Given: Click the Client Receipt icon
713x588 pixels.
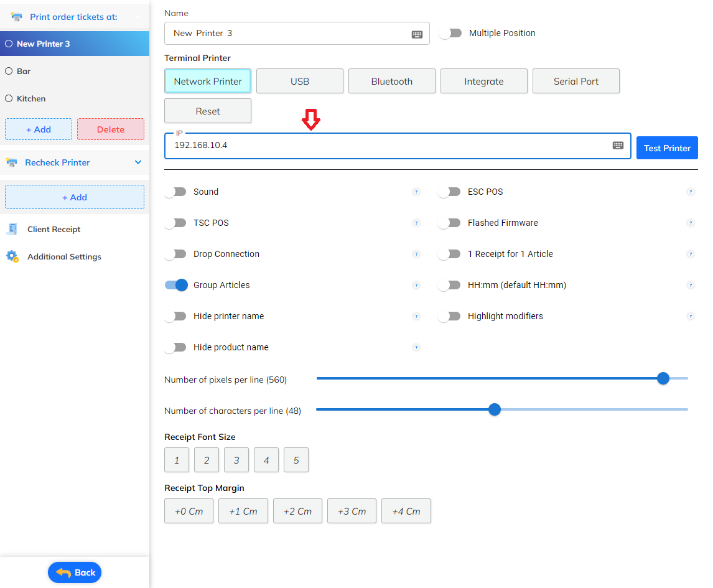Looking at the screenshot, I should 12,229.
